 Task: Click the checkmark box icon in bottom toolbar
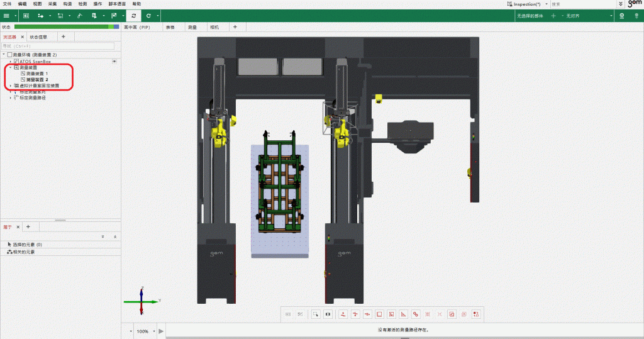[x=451, y=314]
